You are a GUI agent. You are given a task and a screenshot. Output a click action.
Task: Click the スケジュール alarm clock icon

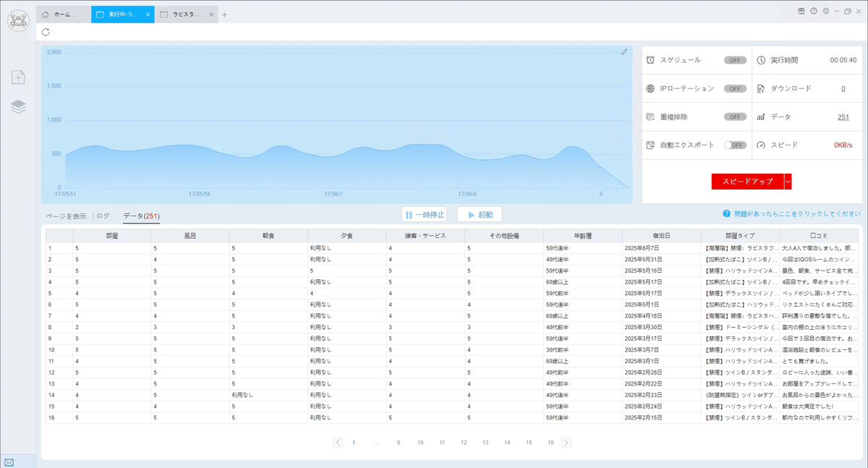coord(651,60)
